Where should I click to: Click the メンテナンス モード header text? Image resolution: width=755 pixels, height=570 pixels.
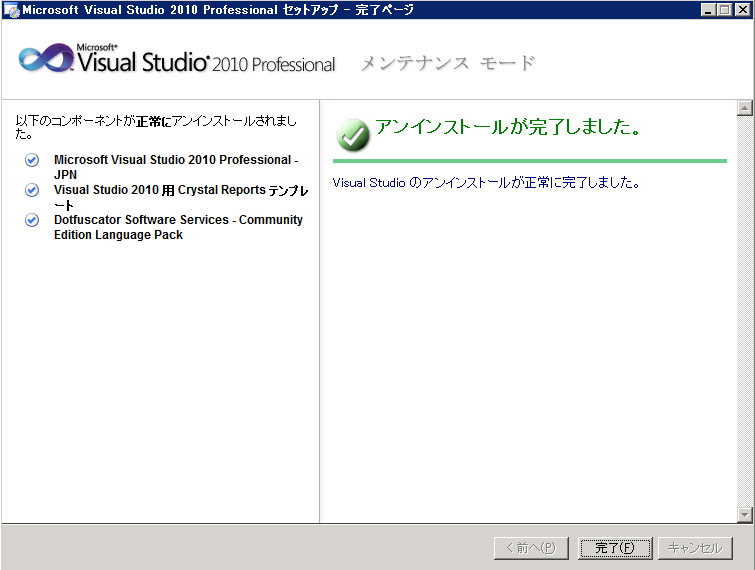click(447, 63)
